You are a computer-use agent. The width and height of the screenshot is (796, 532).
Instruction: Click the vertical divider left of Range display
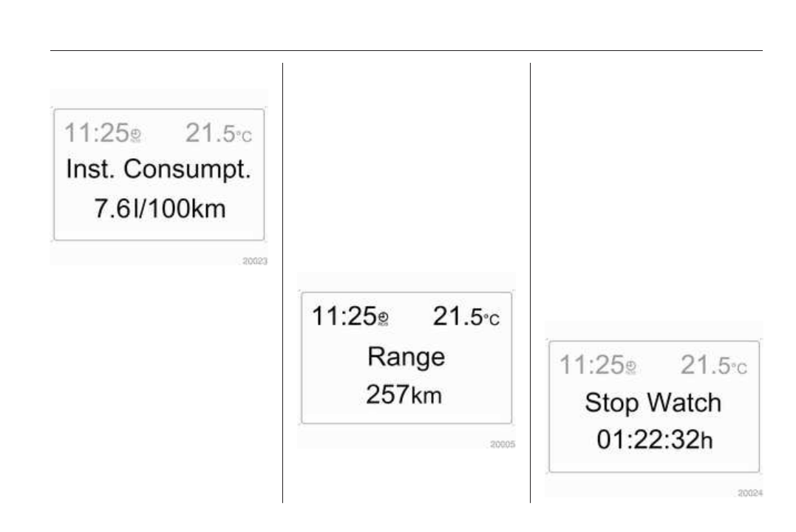[283, 281]
